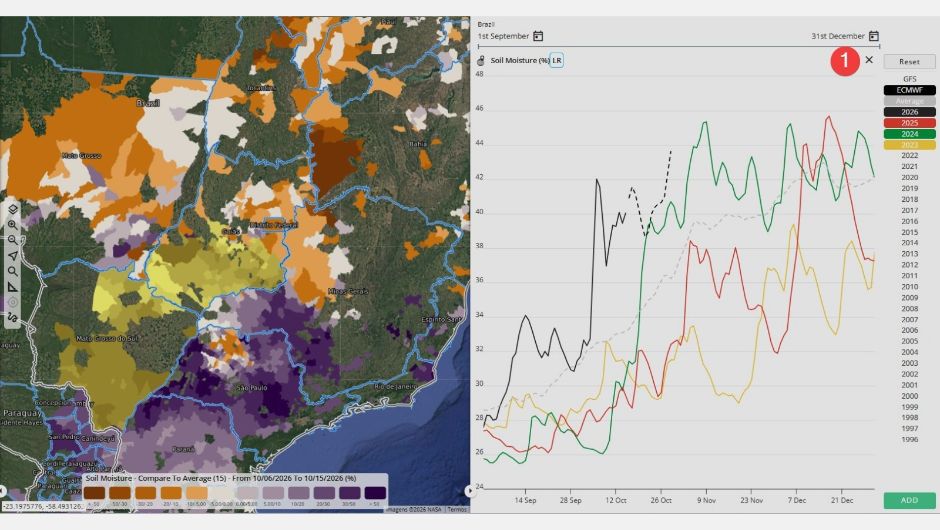Enable the 2010 series

pyautogui.click(x=909, y=287)
